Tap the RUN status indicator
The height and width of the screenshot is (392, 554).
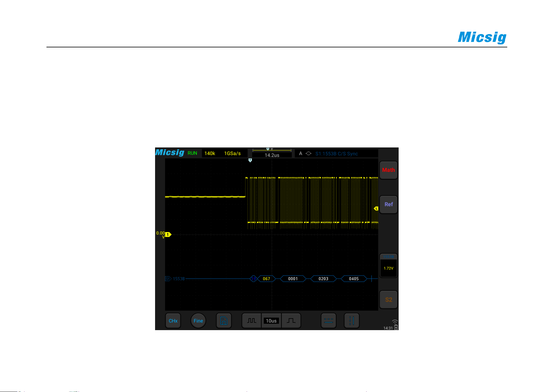point(192,153)
